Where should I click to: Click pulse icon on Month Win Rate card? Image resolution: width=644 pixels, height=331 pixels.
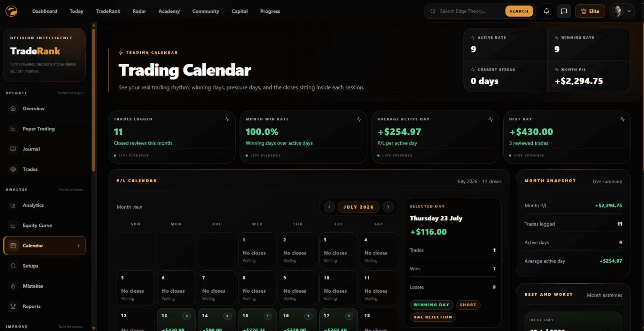click(359, 119)
